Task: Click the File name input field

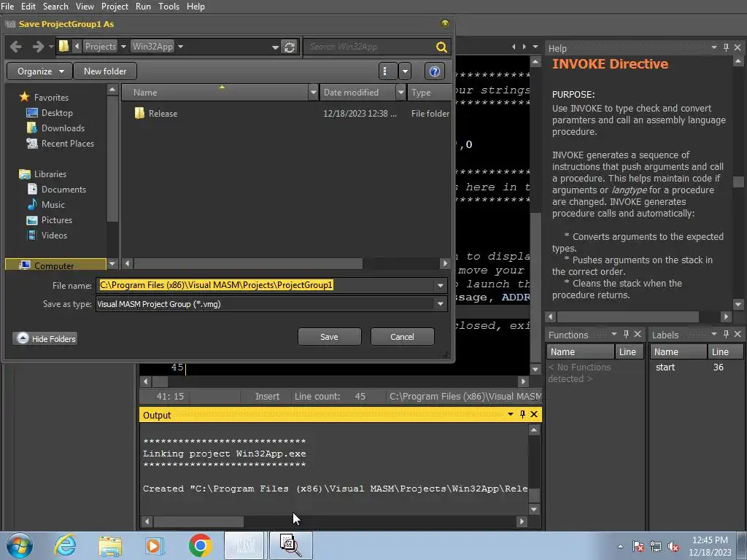Action: [265, 285]
